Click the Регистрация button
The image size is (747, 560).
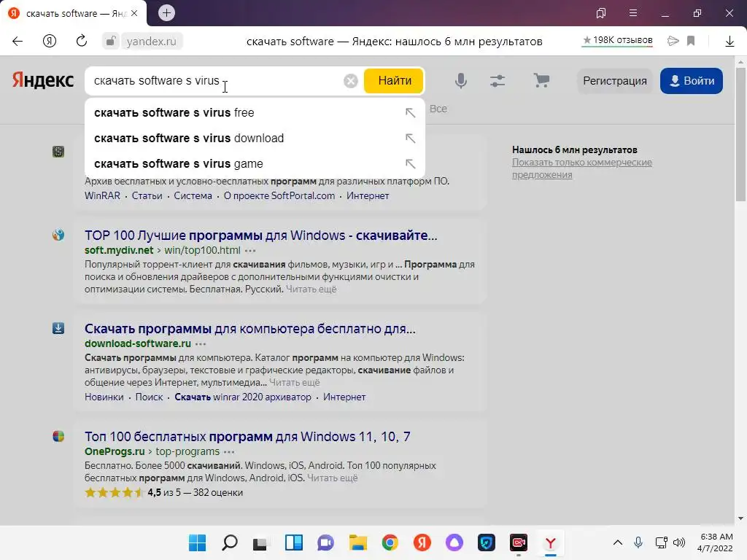pyautogui.click(x=614, y=81)
